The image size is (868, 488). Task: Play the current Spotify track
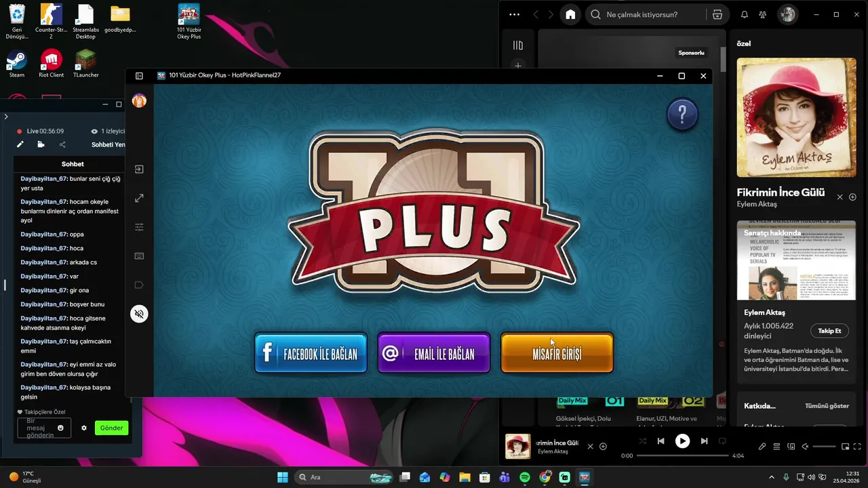[x=682, y=441]
